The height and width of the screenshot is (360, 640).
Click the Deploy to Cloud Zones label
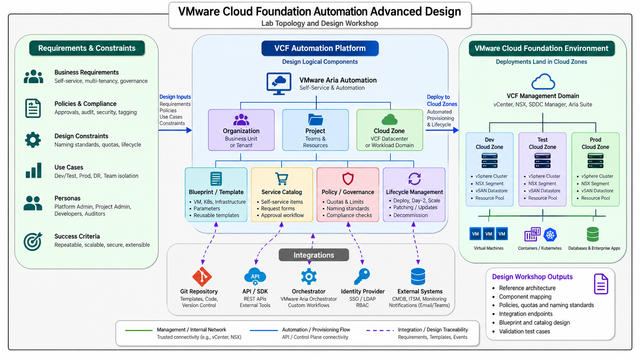[x=442, y=100]
